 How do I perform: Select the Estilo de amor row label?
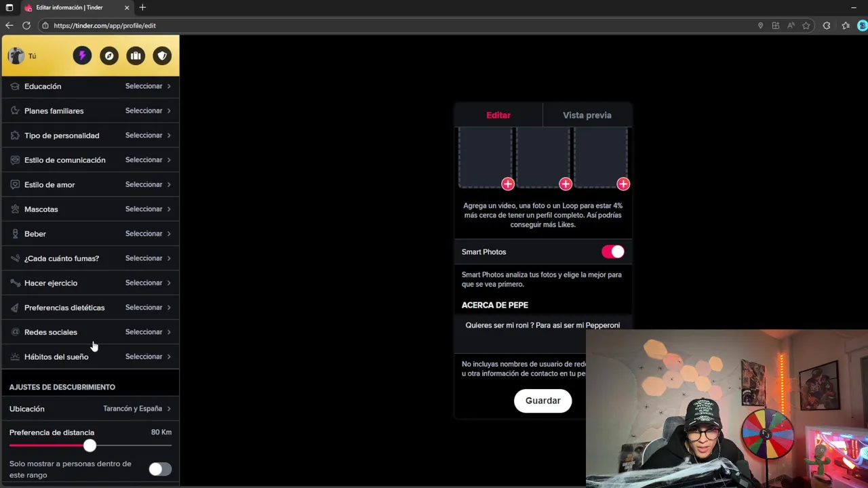pos(50,184)
